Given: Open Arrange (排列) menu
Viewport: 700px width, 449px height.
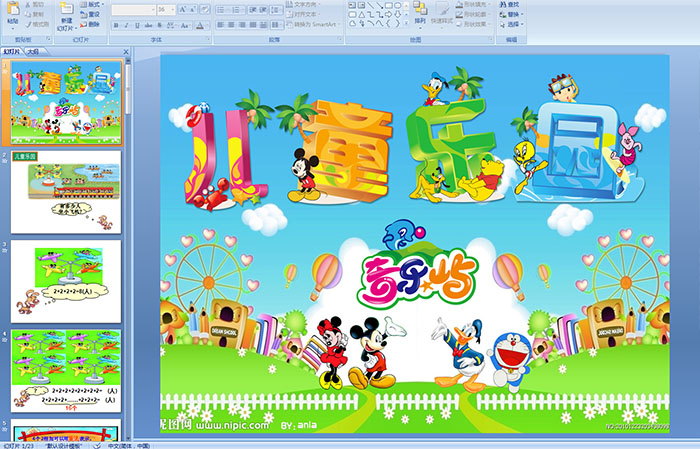Looking at the screenshot, I should point(420,13).
